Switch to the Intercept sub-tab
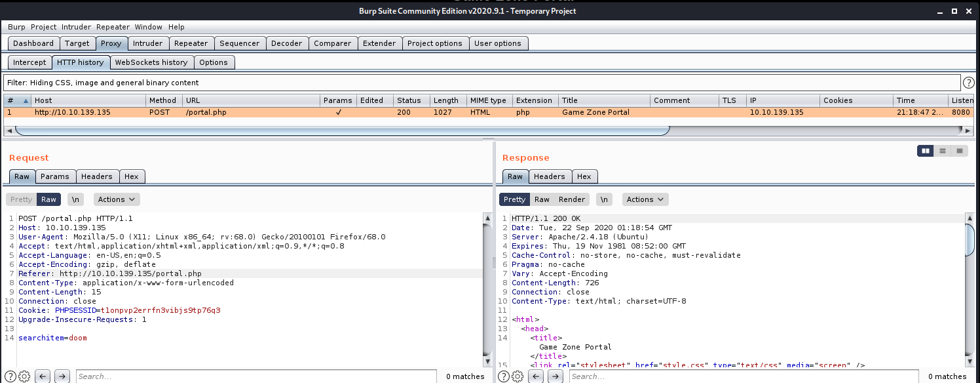The height and width of the screenshot is (383, 980). click(29, 62)
